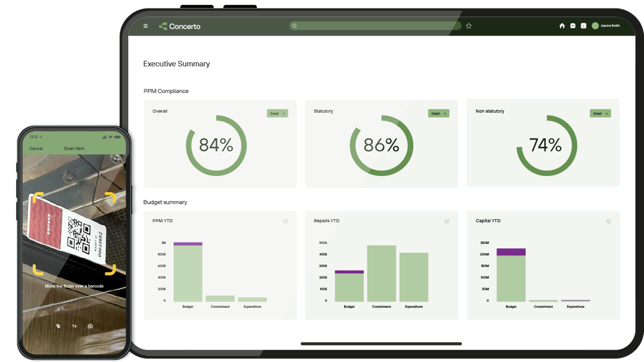This screenshot has width=644, height=362.
Task: Click the 'PPM Compliance' section label
Action: tap(166, 91)
